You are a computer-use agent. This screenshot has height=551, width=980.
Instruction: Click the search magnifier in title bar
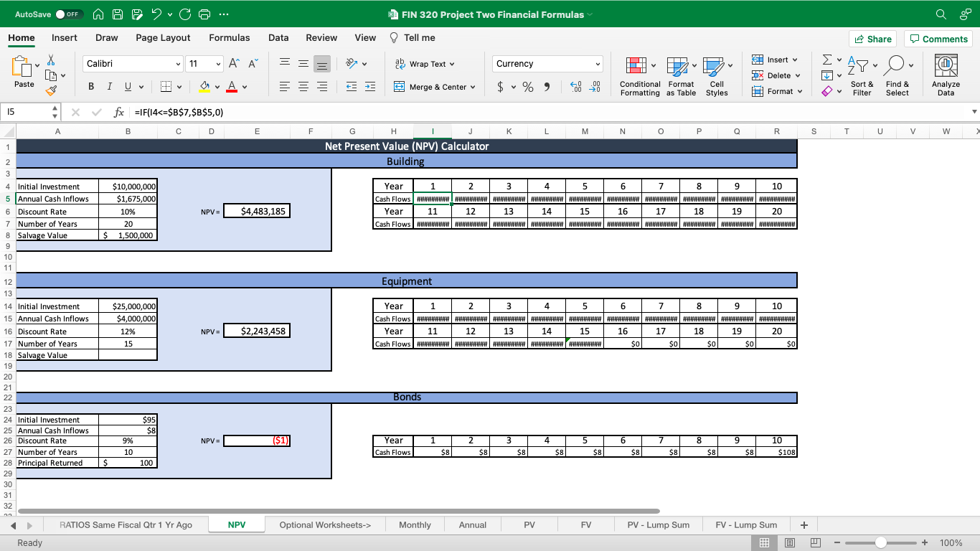(941, 14)
